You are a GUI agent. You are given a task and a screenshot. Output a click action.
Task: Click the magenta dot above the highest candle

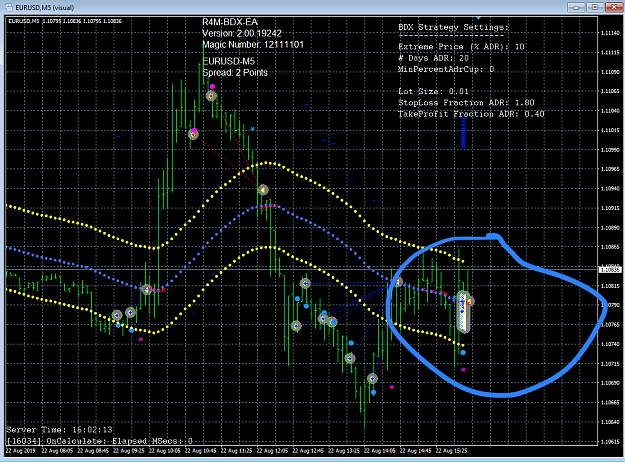click(212, 87)
